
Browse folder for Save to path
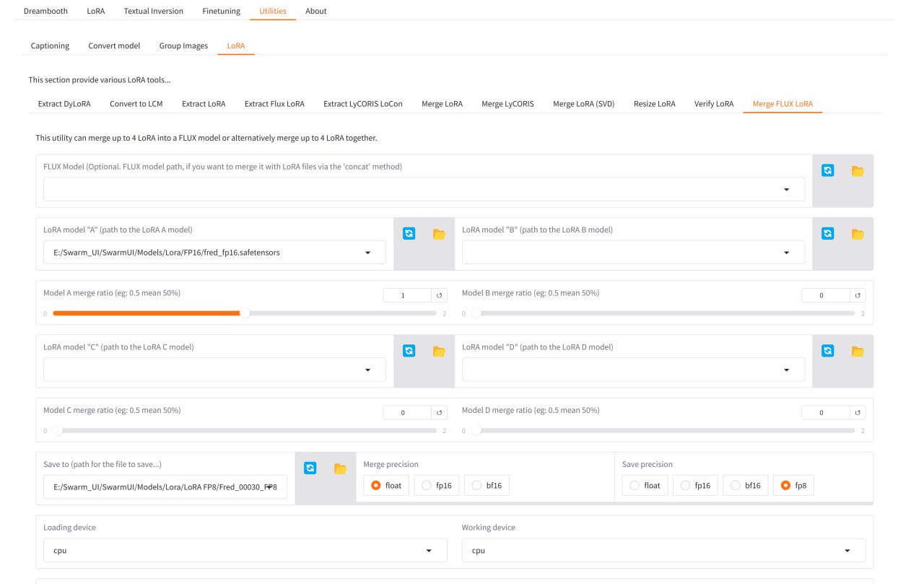tap(340, 468)
